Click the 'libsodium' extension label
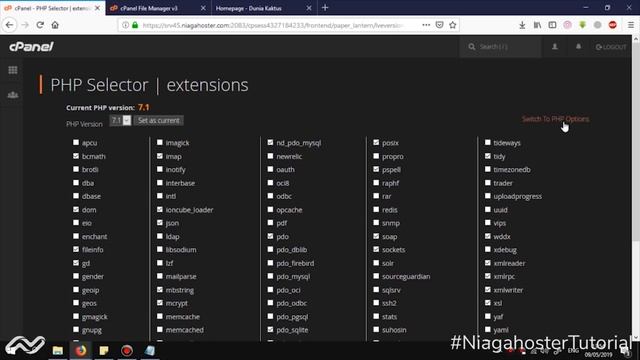The image size is (640, 360). (181, 249)
